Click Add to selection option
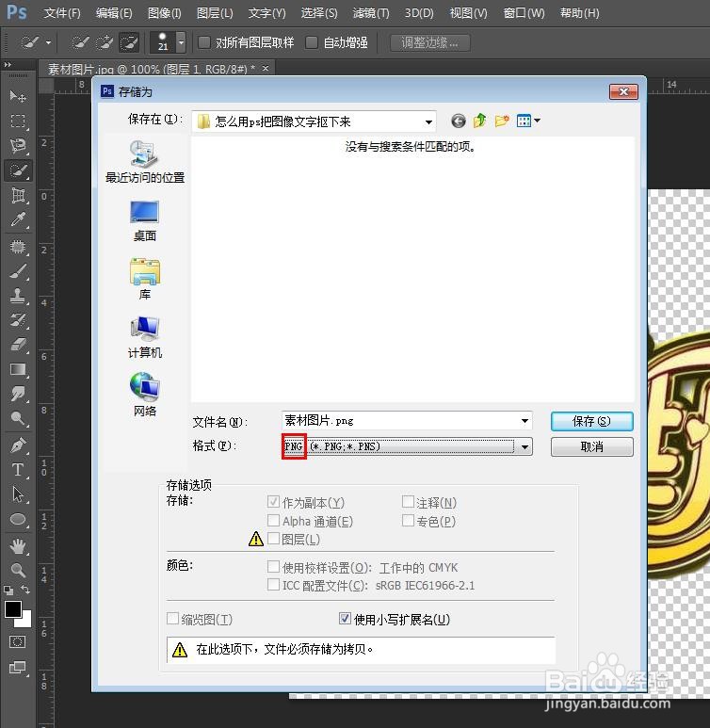 [105, 42]
